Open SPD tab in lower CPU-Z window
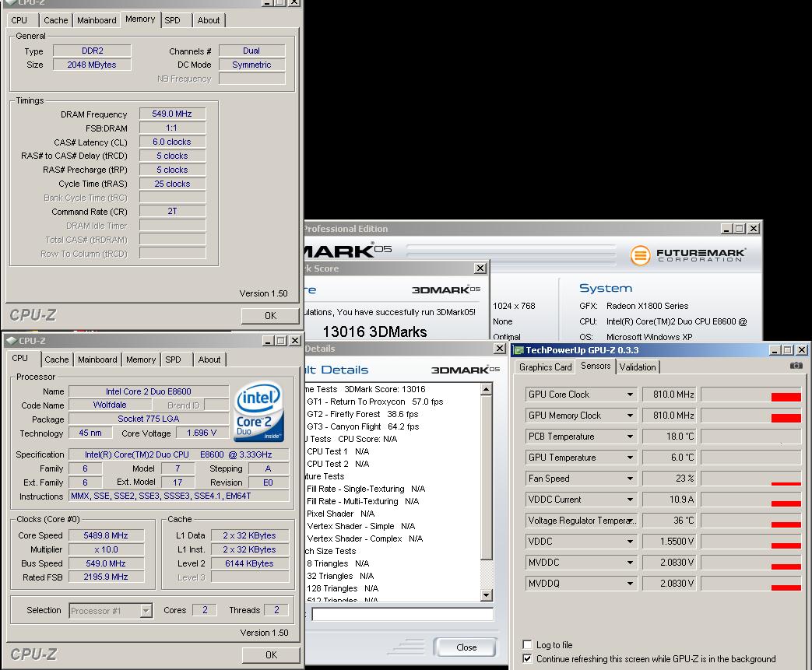Screen dimensions: 812x670 pos(173,360)
